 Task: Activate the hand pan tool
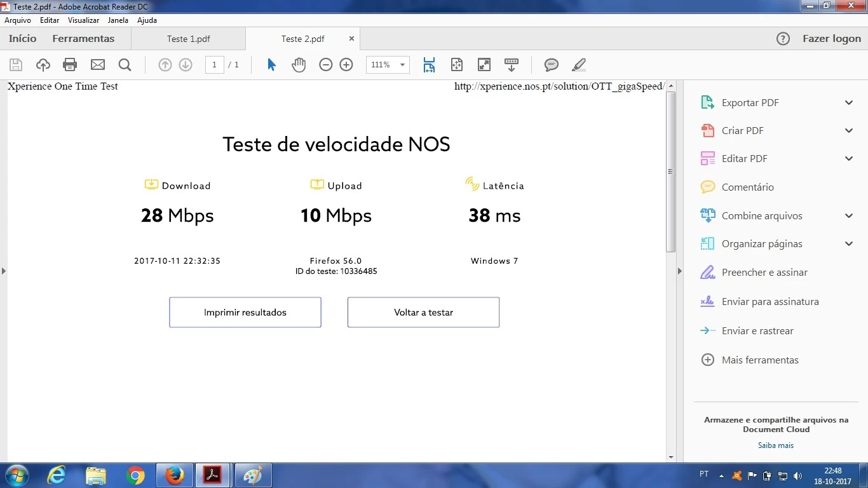[299, 65]
